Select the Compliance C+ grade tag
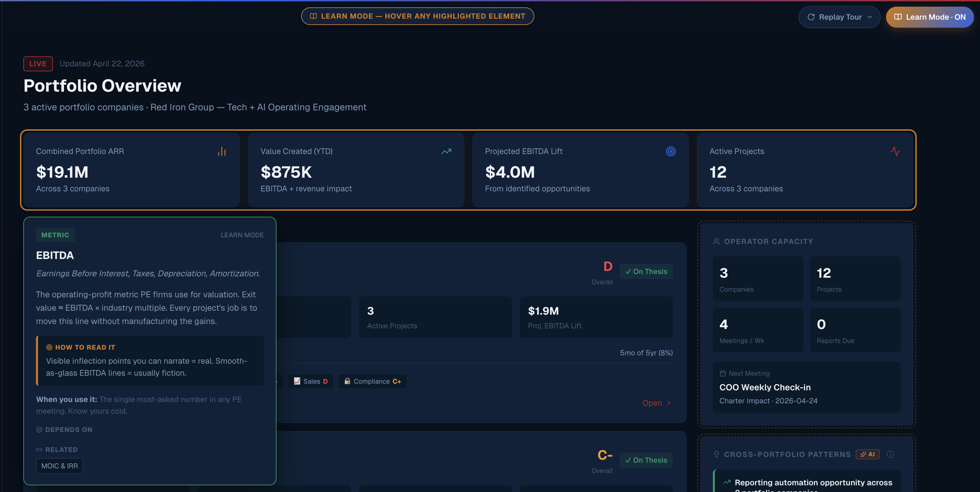The height and width of the screenshot is (492, 980). 372,381
